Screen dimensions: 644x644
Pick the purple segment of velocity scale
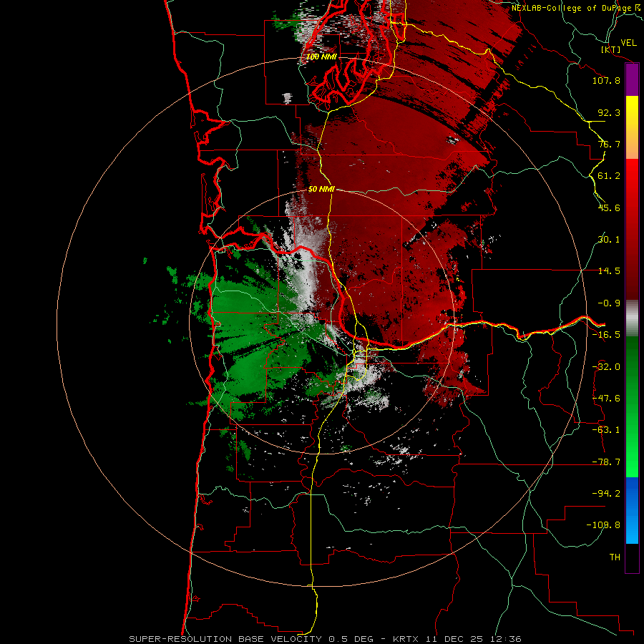coord(632,79)
